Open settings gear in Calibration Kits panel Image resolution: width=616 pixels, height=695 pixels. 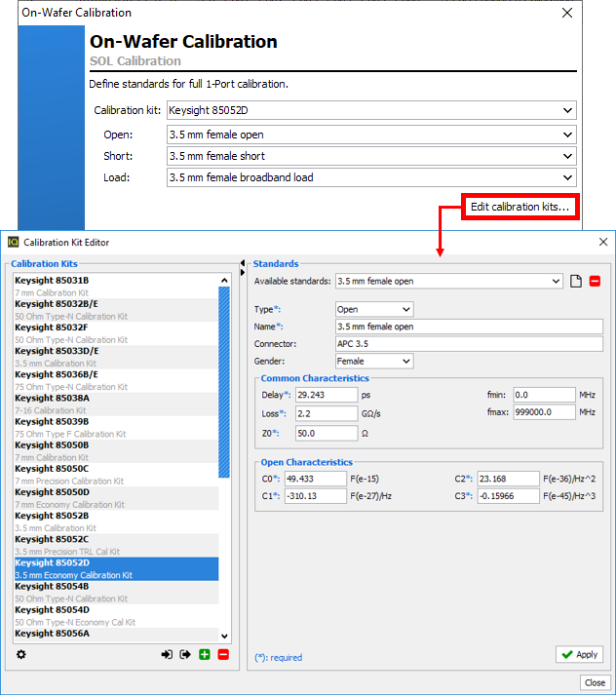[x=20, y=654]
